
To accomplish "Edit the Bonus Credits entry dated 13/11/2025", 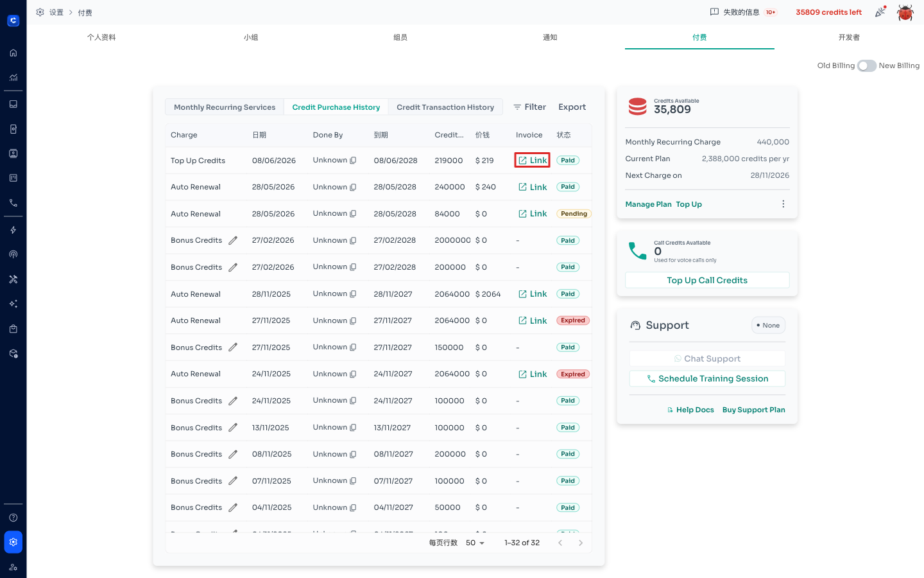I will [x=233, y=428].
